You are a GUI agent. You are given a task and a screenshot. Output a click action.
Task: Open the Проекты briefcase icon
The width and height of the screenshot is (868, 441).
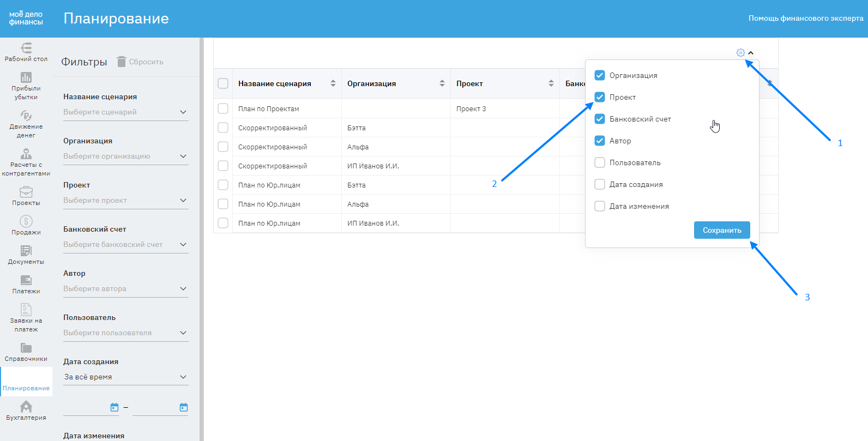[26, 192]
